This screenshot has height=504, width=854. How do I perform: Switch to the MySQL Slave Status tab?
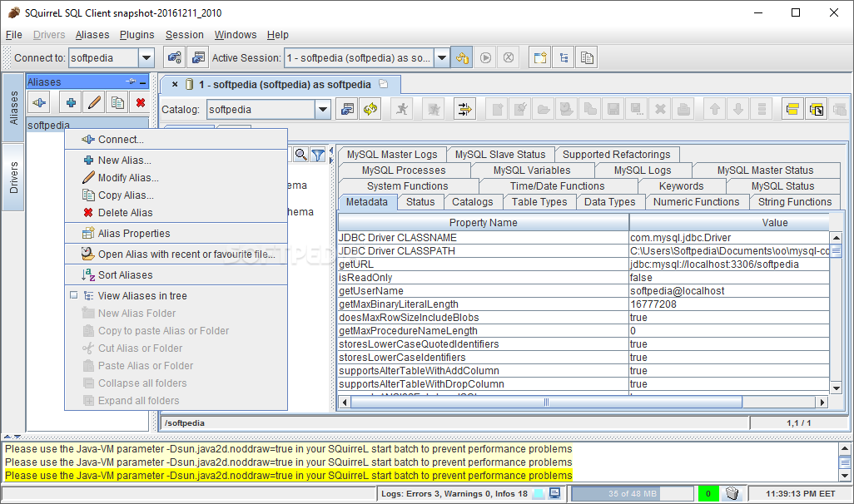[x=500, y=155]
